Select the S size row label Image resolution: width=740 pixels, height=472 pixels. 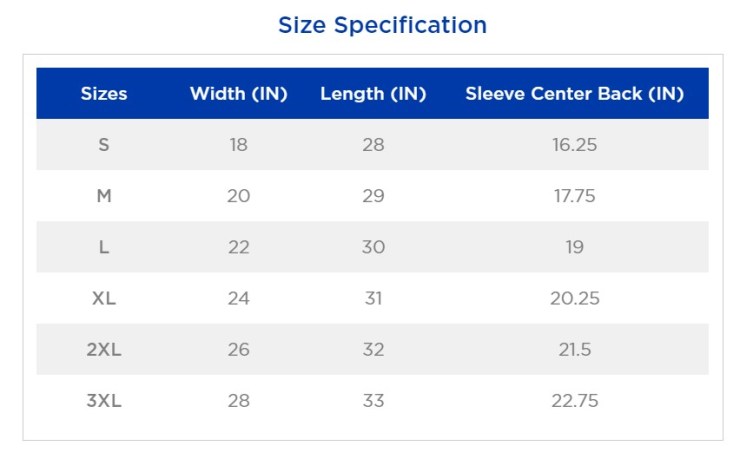pos(104,145)
